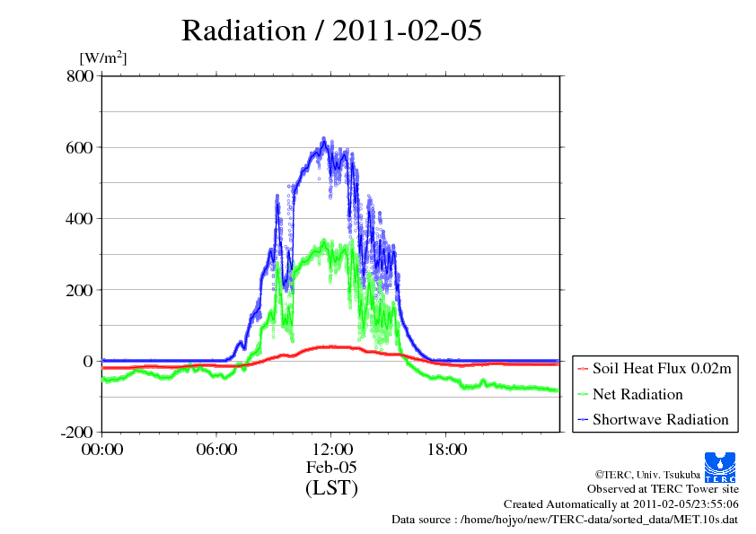Image resolution: width=756 pixels, height=534 pixels.
Task: Click the TERC logo icon
Action: (720, 468)
